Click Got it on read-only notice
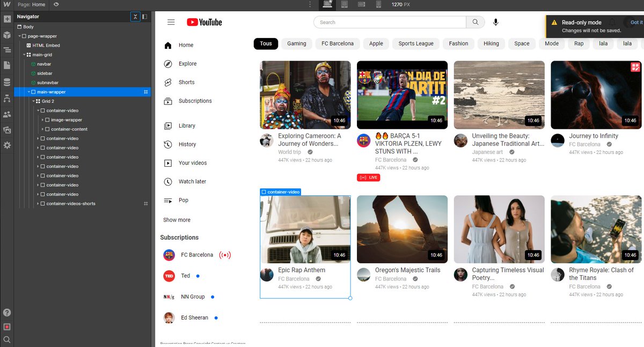 coord(636,23)
